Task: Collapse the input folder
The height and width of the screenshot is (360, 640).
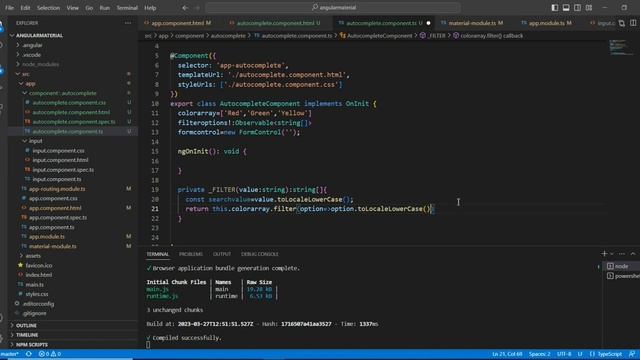Action: click(36, 141)
